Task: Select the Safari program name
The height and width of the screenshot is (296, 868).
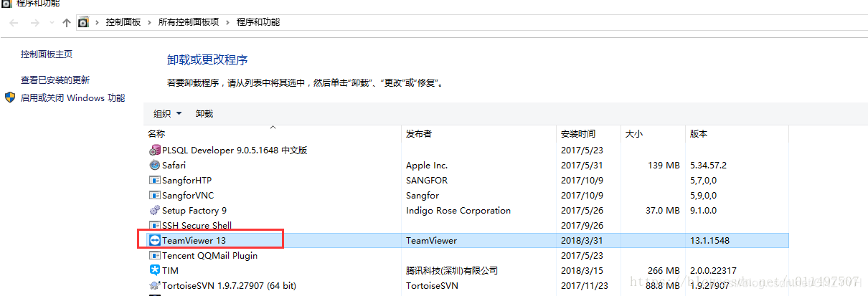Action: pyautogui.click(x=174, y=166)
